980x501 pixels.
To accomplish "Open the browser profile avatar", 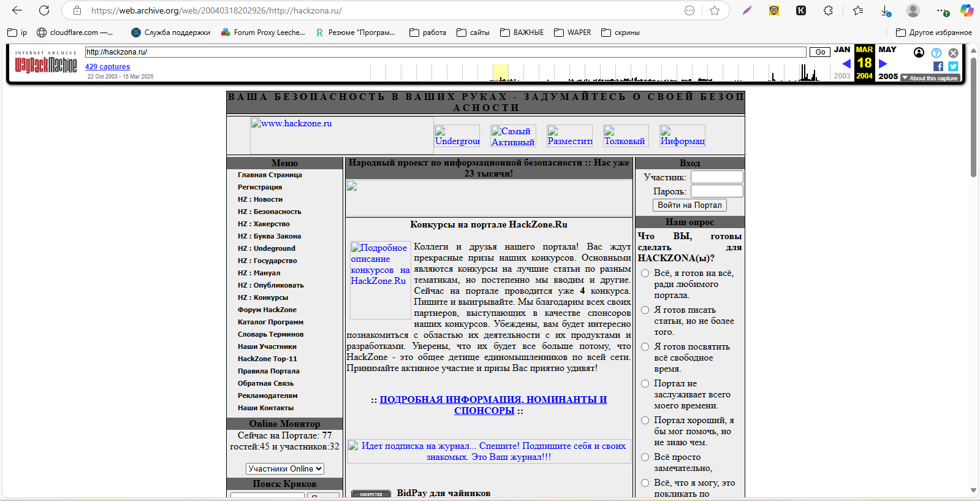I will pos(913,10).
